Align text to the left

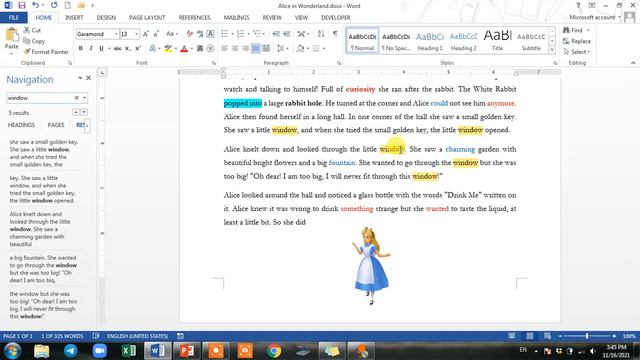(x=225, y=49)
